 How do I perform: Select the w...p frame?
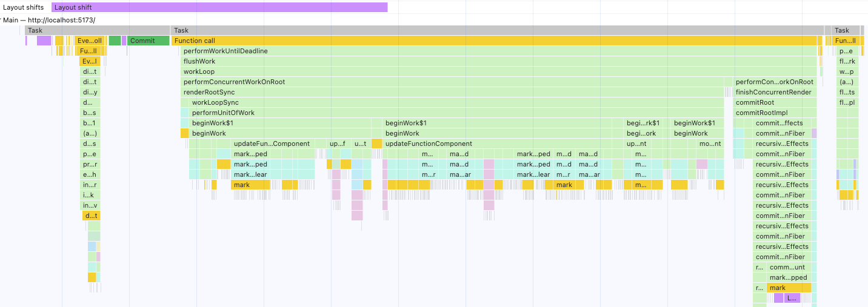point(847,71)
